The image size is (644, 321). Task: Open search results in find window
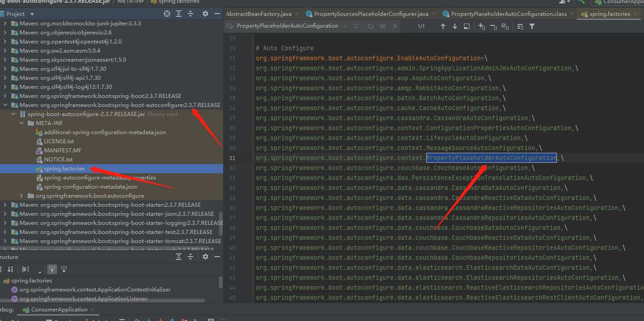(467, 26)
